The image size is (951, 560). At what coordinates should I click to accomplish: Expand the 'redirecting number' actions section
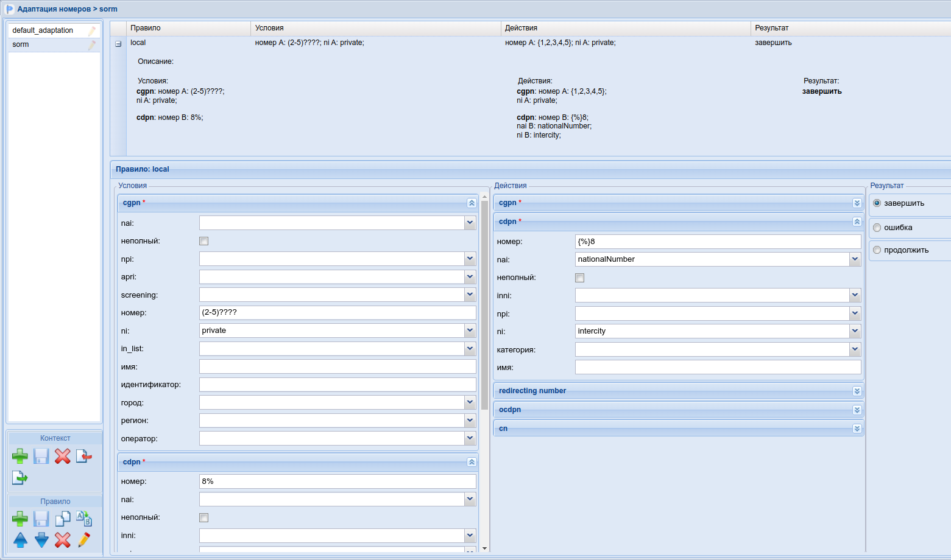point(857,391)
